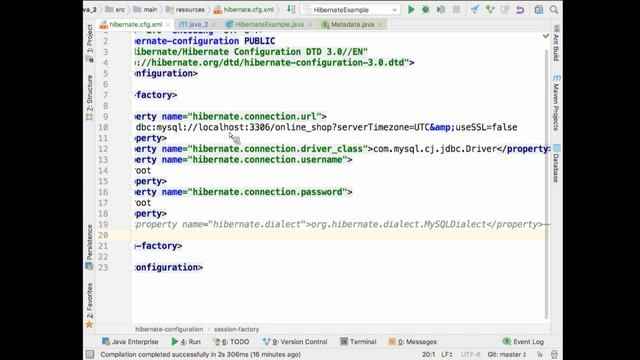The image size is (640, 360).
Task: Open the 9: Version Control tool window
Action: click(295, 342)
